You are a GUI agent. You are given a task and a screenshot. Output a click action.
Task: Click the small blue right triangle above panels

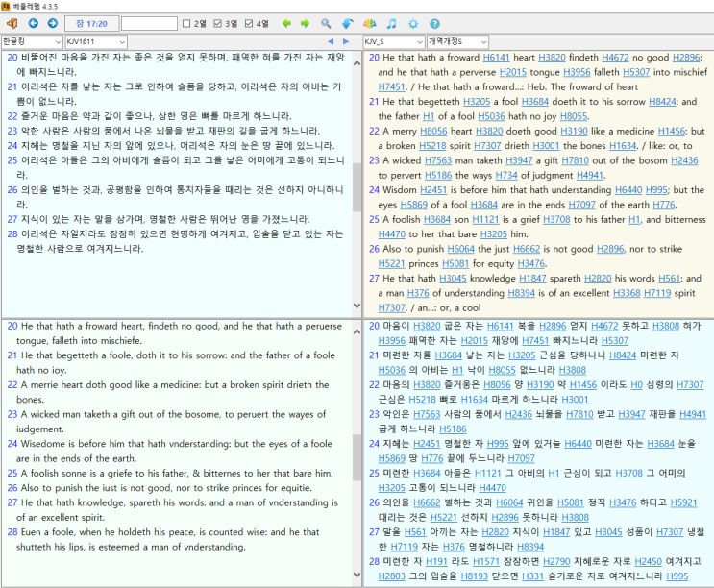(x=346, y=42)
